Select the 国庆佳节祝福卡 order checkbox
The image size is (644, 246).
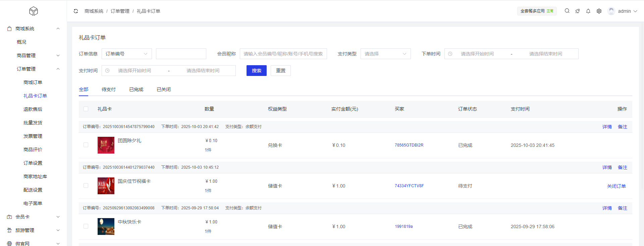pos(86,186)
